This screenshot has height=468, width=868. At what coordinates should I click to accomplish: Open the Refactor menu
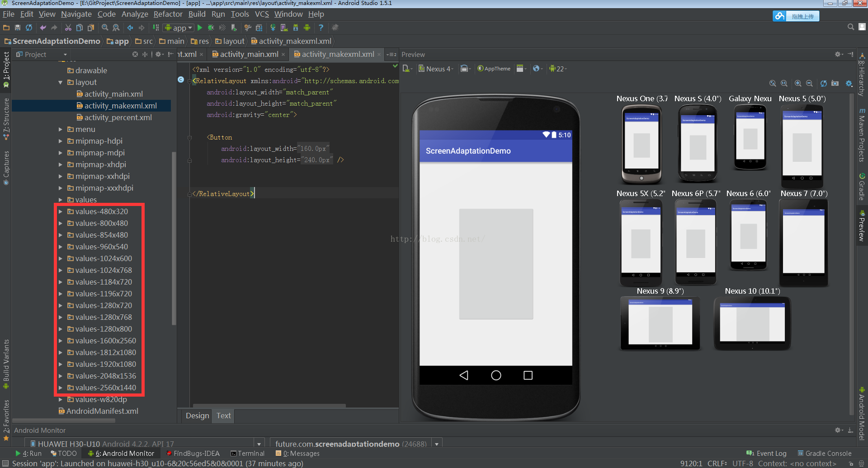pos(168,14)
